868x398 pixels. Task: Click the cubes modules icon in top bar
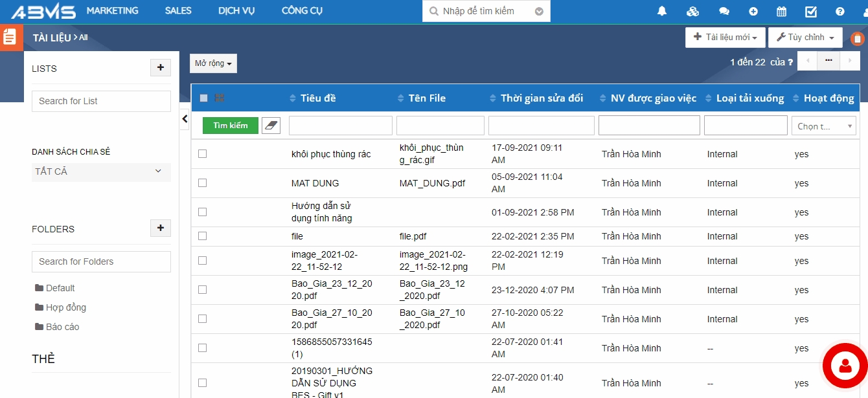click(x=692, y=11)
